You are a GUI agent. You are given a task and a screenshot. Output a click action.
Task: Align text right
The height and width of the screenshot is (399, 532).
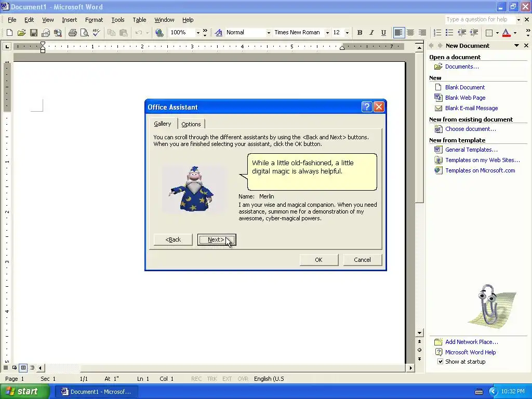point(422,33)
